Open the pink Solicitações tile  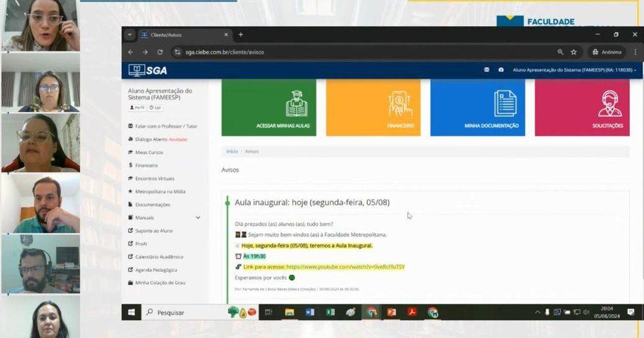pyautogui.click(x=582, y=107)
